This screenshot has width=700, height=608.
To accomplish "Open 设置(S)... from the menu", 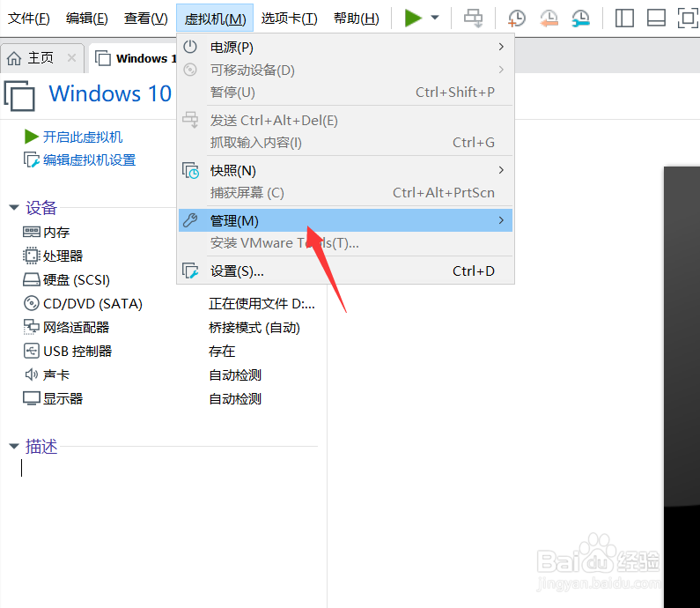I will 345,271.
